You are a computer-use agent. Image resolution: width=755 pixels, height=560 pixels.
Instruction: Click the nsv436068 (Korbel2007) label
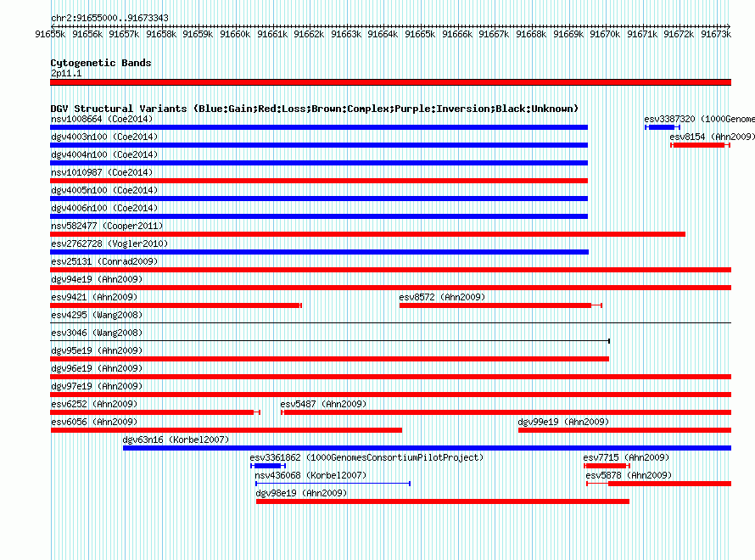pyautogui.click(x=310, y=475)
